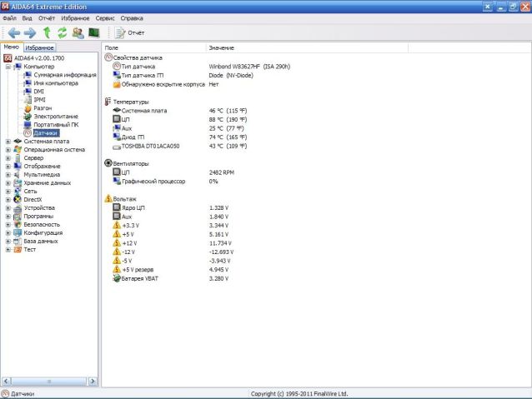Screen dimensions: 532x399
Task: Expand the DirectX node
Action: pyautogui.click(x=8, y=200)
